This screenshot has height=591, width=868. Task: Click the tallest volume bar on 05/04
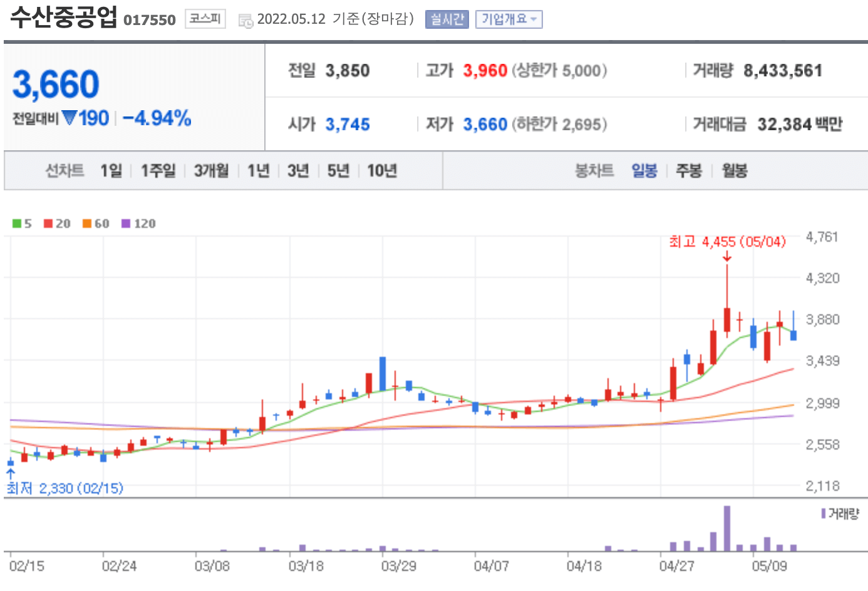coord(727,528)
